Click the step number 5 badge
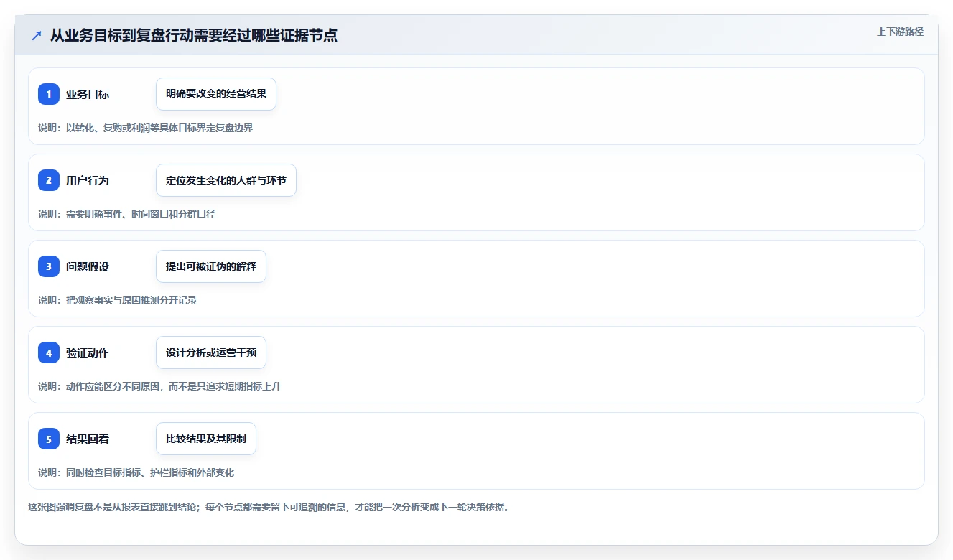Screen dimensions: 953x560 click(49, 439)
